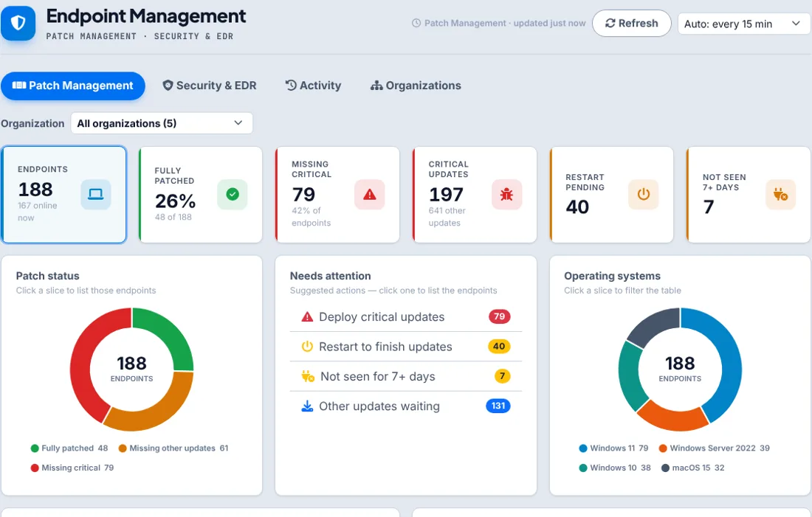
Task: Select the Endpoints 188 summary card
Action: pos(63,195)
